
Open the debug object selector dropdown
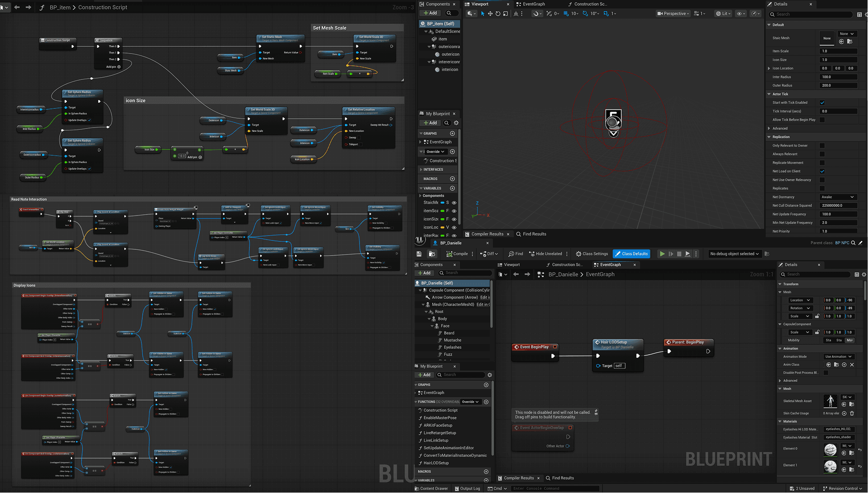click(x=734, y=254)
